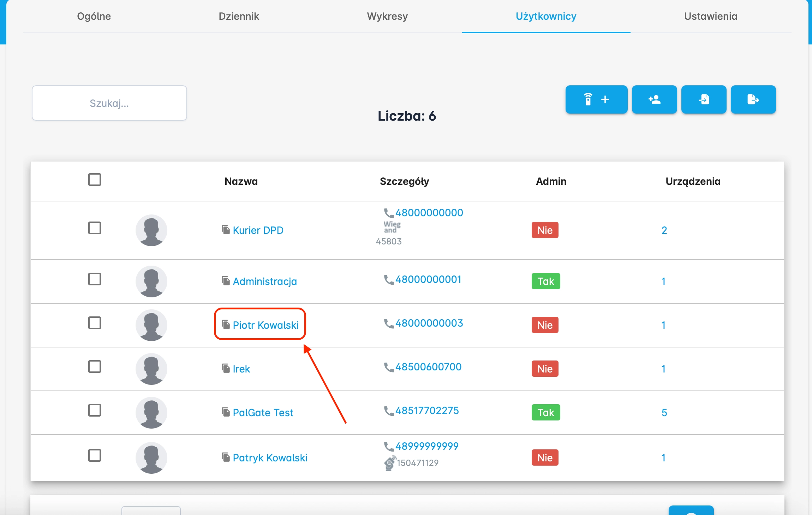812x515 pixels.
Task: Check the Kurier DPD row checkbox
Action: pos(95,228)
